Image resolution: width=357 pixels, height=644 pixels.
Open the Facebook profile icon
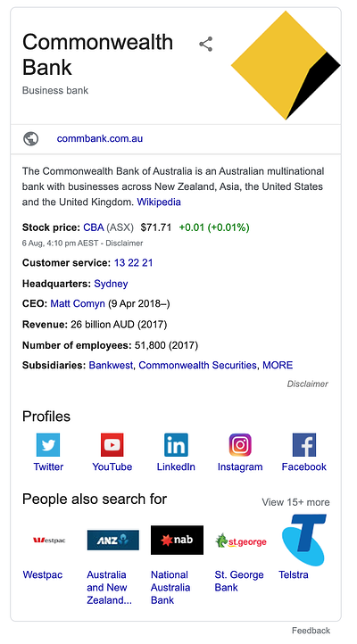304,445
